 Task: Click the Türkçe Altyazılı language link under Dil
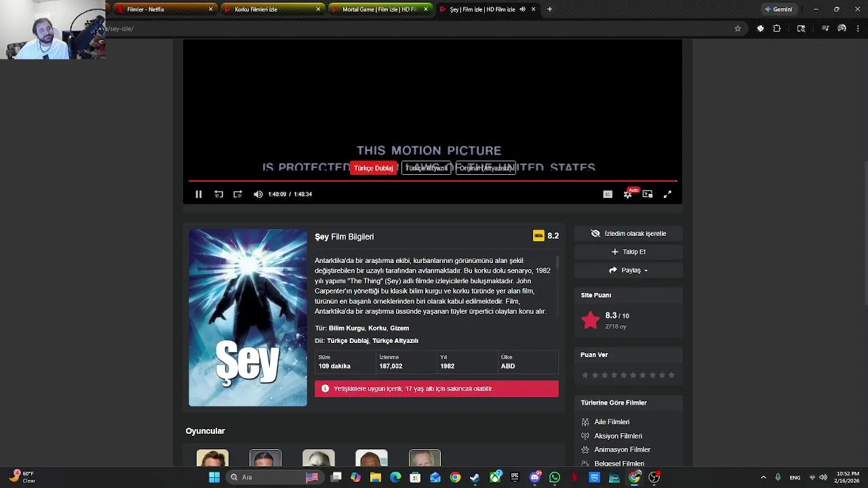coord(395,341)
